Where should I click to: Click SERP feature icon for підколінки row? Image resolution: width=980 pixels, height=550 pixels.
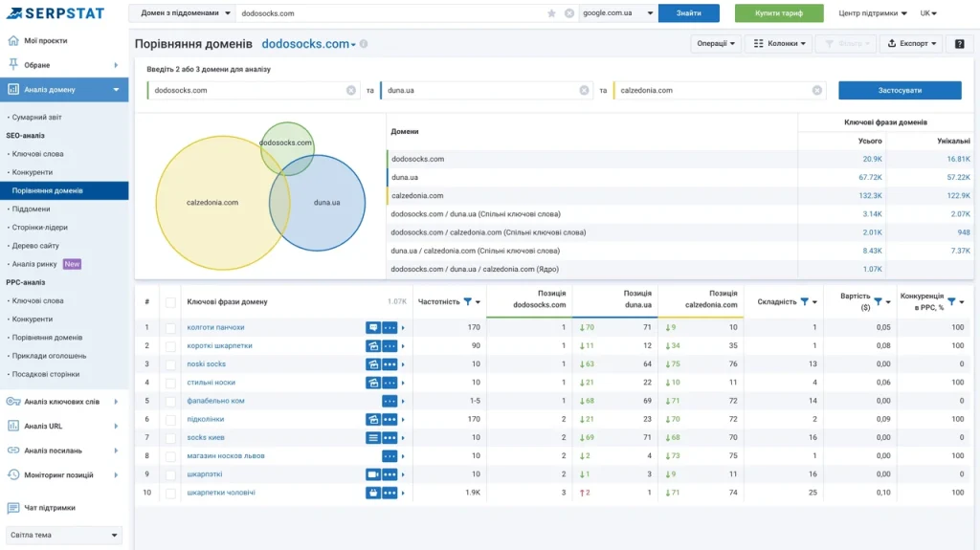(373, 419)
